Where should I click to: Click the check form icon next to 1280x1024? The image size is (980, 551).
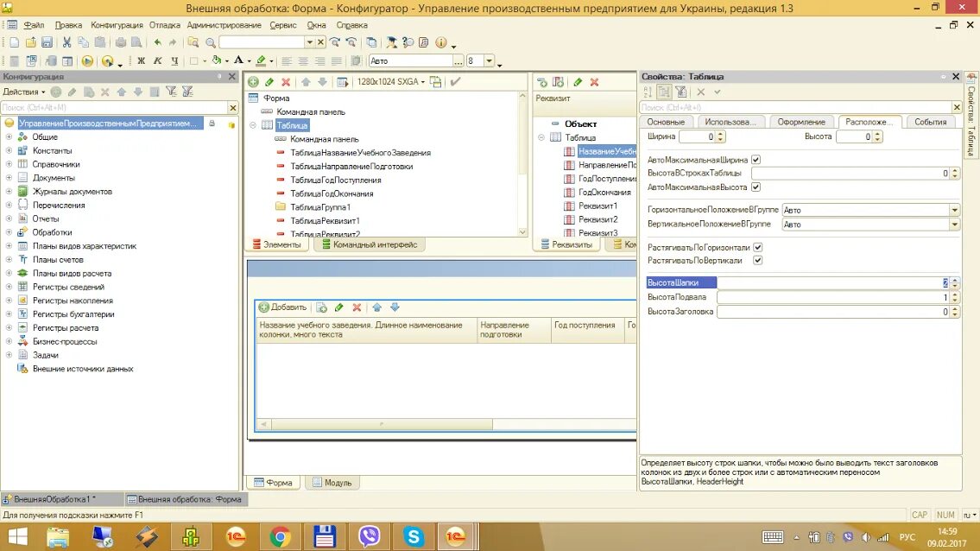pos(455,82)
